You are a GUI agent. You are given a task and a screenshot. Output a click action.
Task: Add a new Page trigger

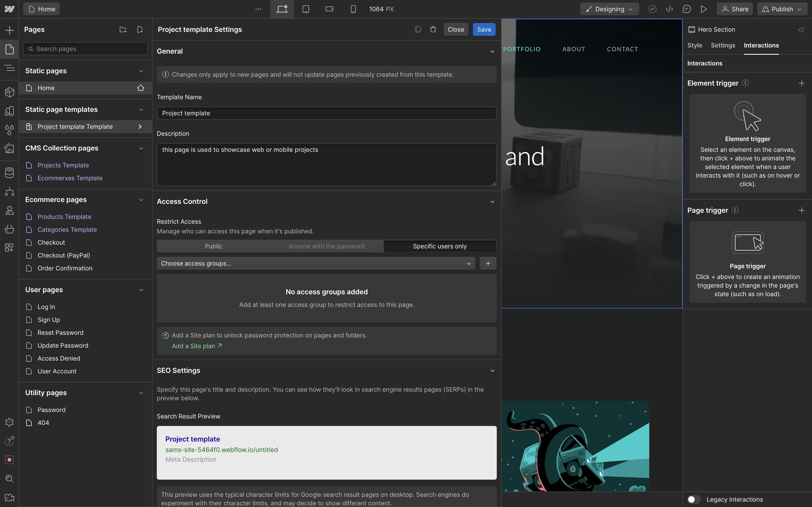(801, 210)
